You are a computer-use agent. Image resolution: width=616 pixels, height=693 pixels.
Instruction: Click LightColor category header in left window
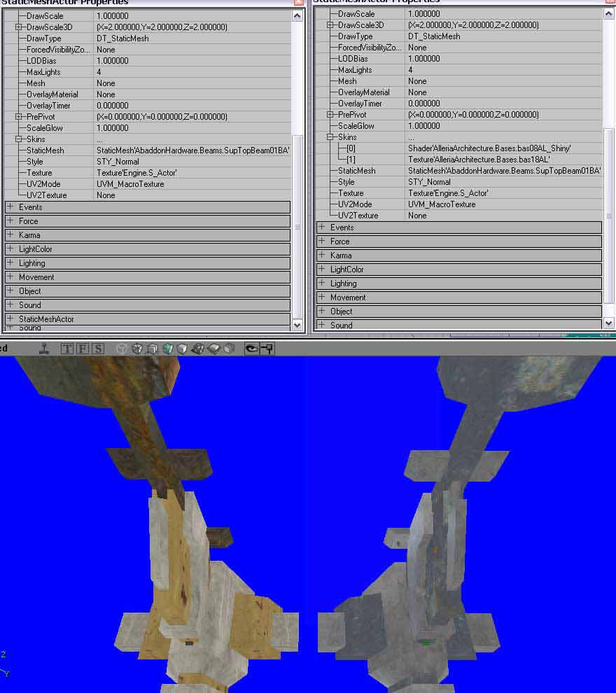click(148, 248)
